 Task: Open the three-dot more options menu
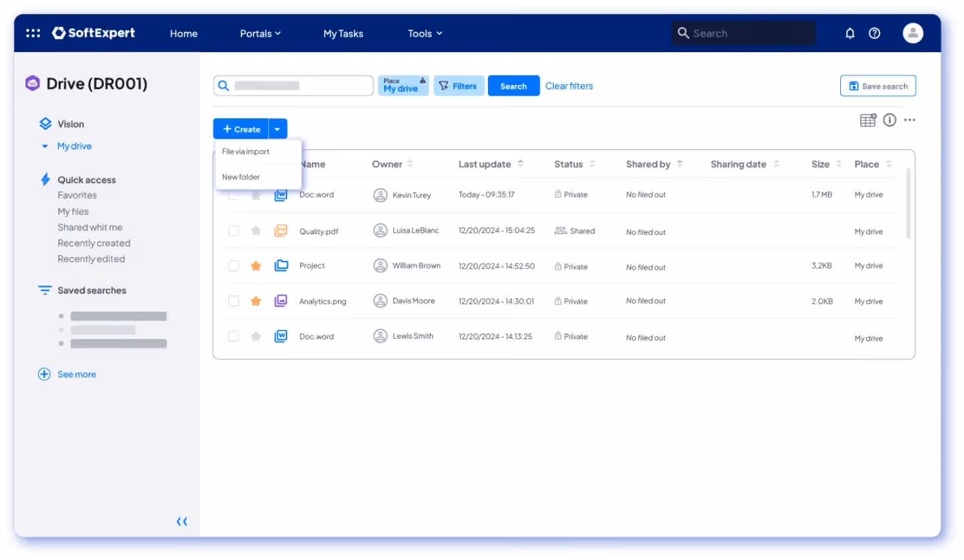909,120
